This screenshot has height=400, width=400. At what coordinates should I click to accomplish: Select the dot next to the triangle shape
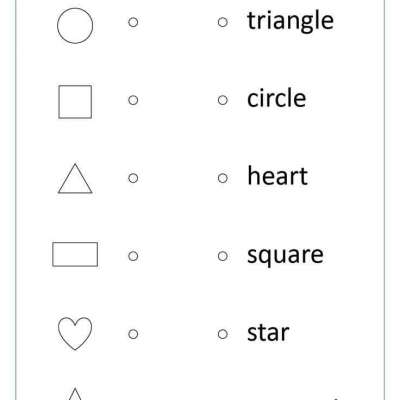point(133,178)
